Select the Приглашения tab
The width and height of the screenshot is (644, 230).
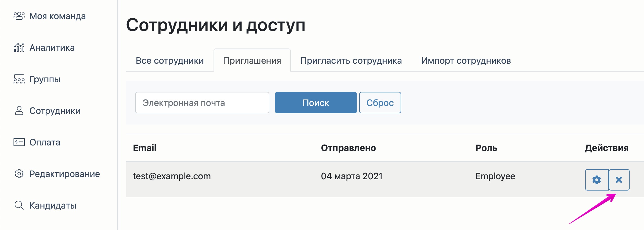252,61
